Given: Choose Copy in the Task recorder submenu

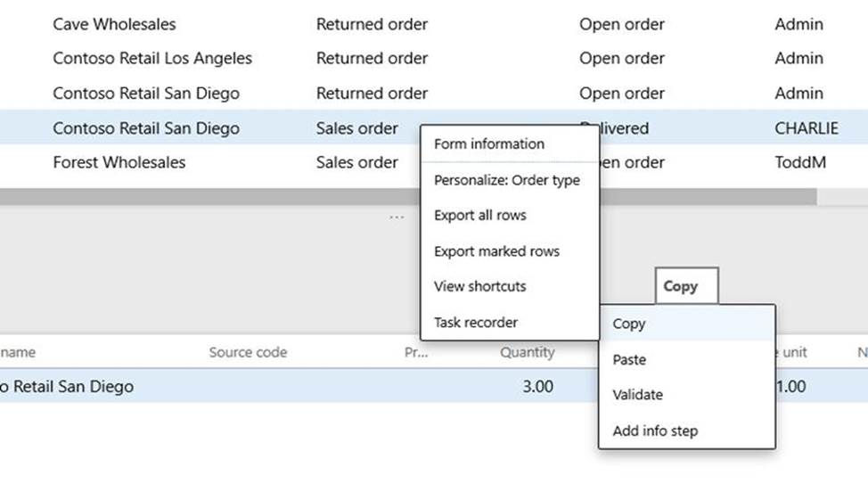Looking at the screenshot, I should pyautogui.click(x=629, y=324).
